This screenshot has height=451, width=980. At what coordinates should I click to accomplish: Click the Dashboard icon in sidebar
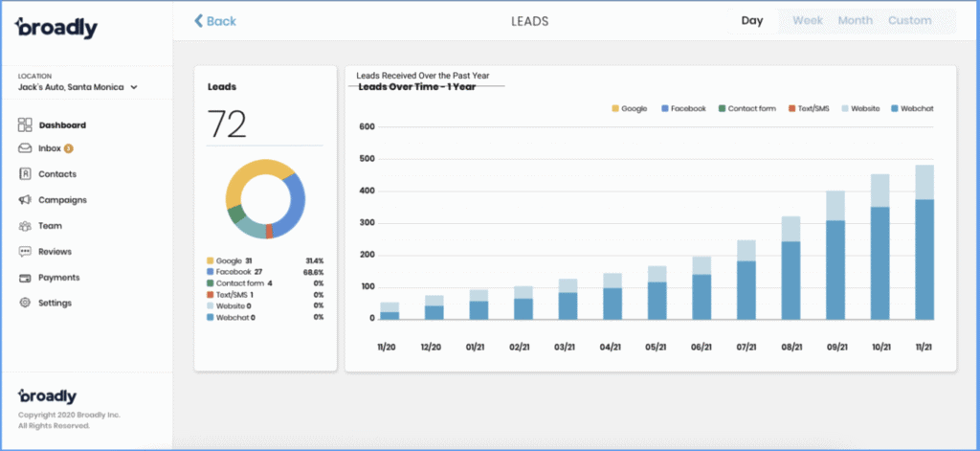pyautogui.click(x=25, y=124)
